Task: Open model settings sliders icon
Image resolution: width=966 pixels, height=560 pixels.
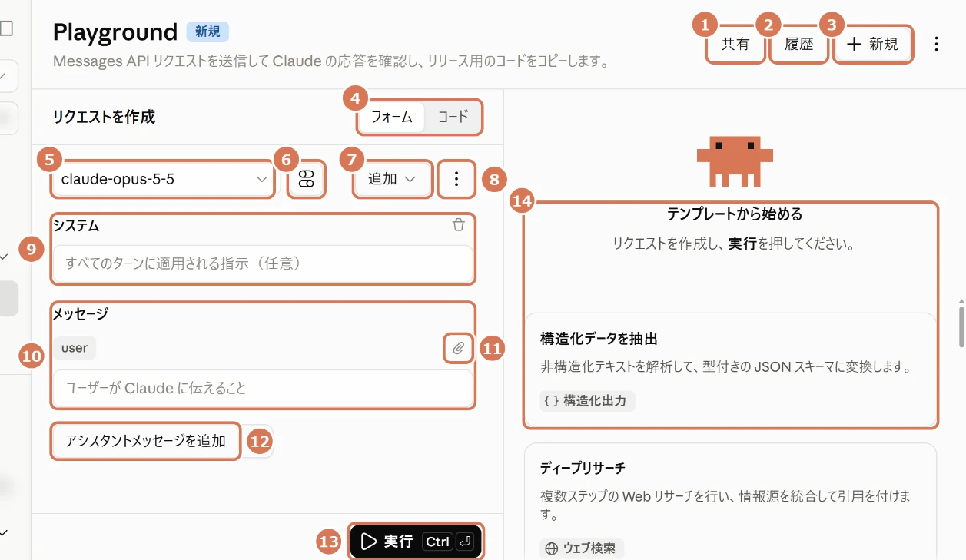Action: point(306,179)
